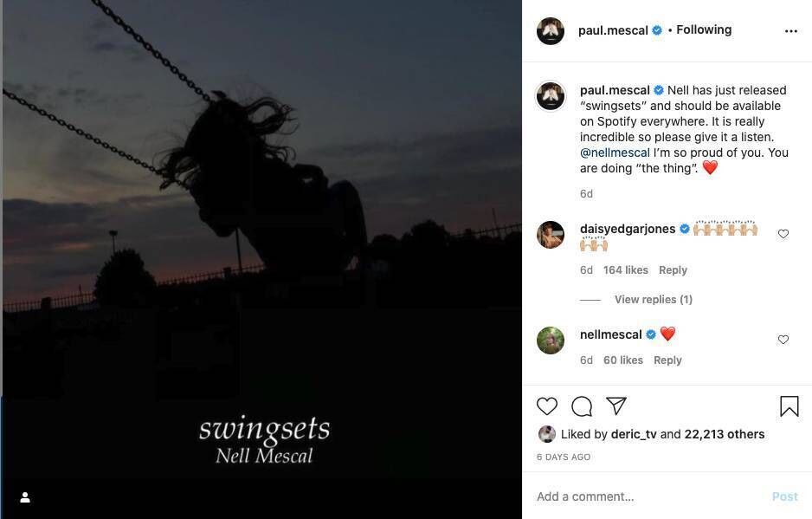
Task: Click nellmescal's comment avatar
Action: 551,341
